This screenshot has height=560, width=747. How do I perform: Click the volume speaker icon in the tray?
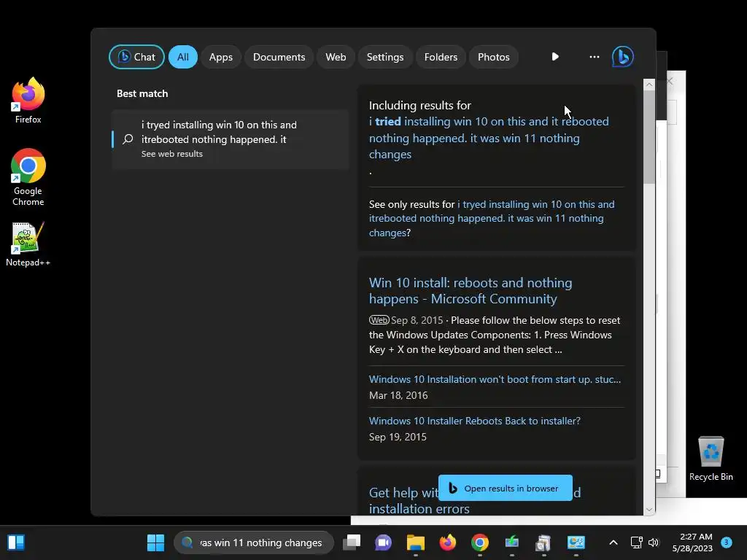pos(654,542)
